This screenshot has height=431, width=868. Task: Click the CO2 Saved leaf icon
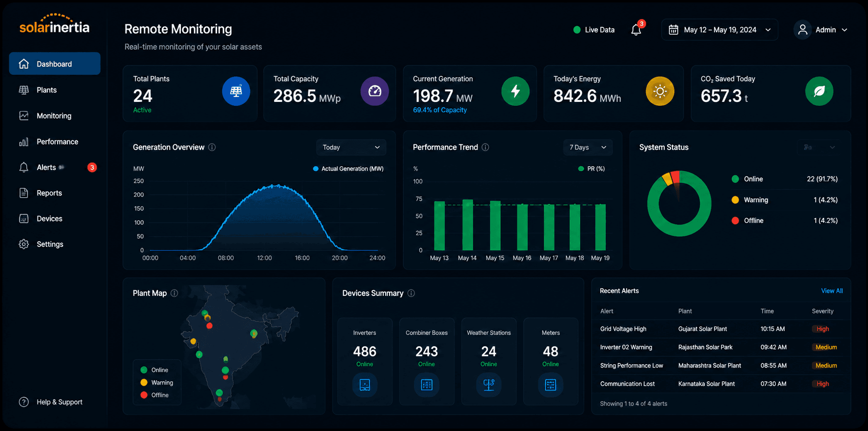point(819,91)
